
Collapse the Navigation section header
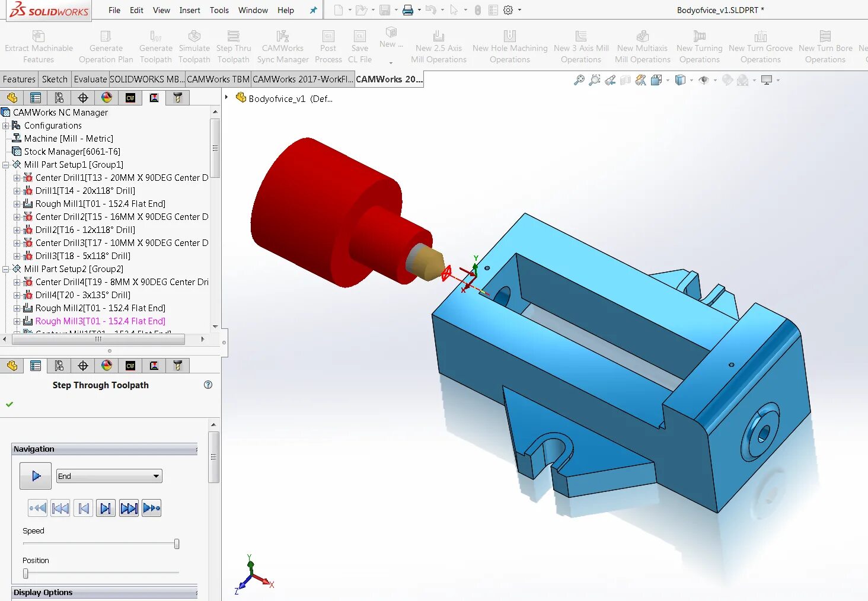tap(104, 449)
